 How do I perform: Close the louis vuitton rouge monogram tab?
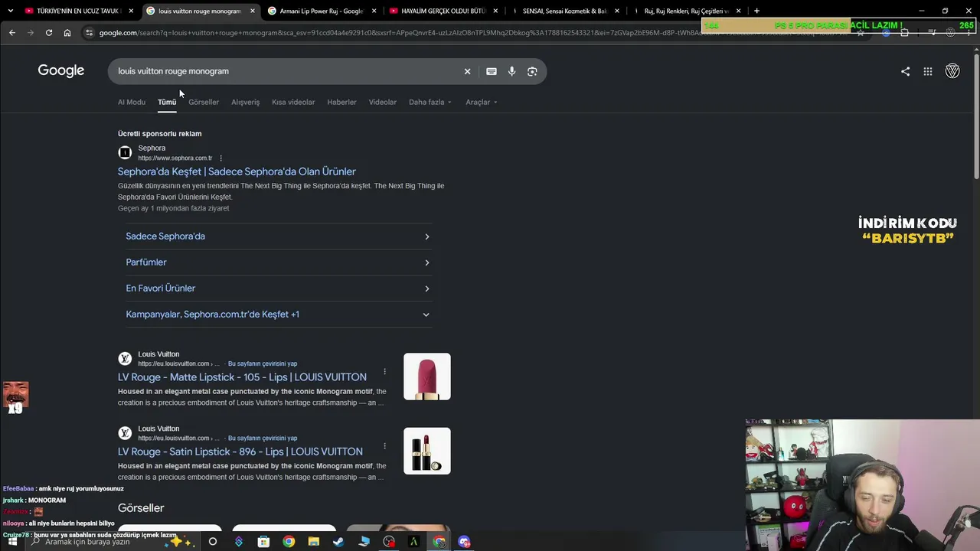253,11
